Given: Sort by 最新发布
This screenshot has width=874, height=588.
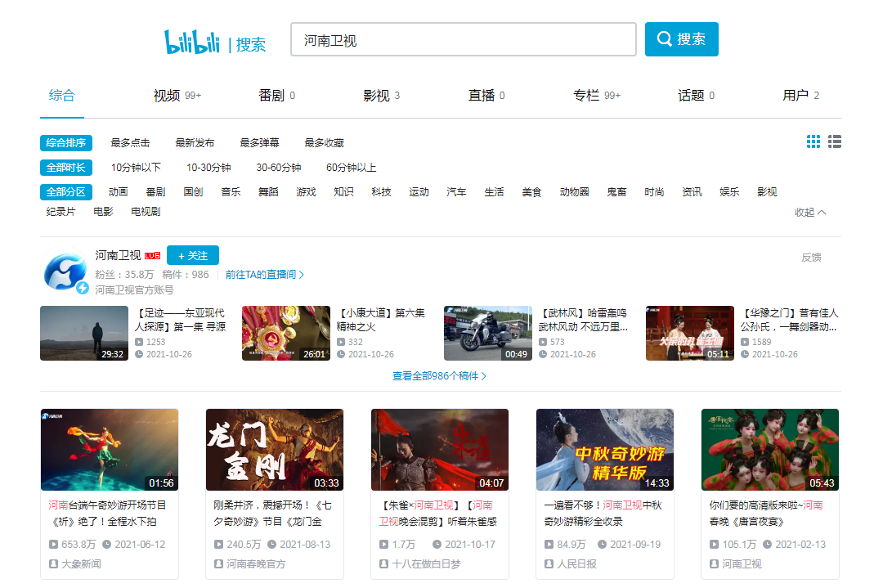Looking at the screenshot, I should [195, 142].
